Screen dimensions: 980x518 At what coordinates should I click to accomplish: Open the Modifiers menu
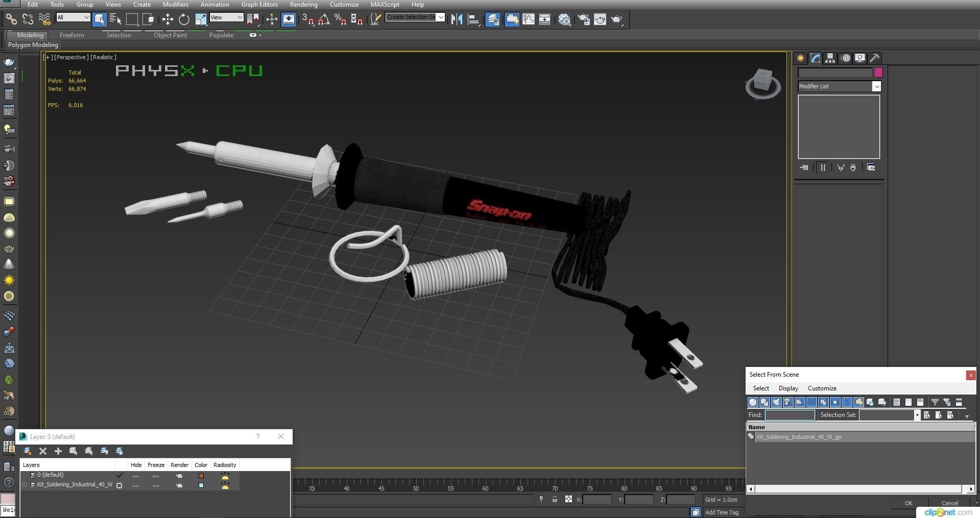(175, 4)
